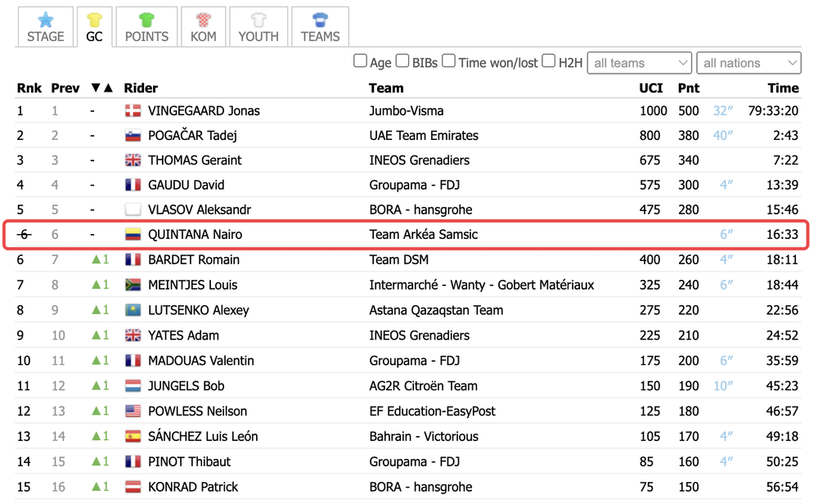Viewport: 818px width, 504px height.
Task: Open team Intermarché - Wanty - Gobert Matériaux
Action: click(482, 285)
